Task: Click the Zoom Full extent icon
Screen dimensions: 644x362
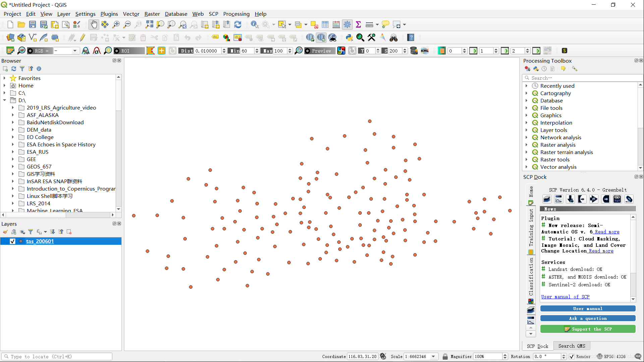Action: (149, 24)
